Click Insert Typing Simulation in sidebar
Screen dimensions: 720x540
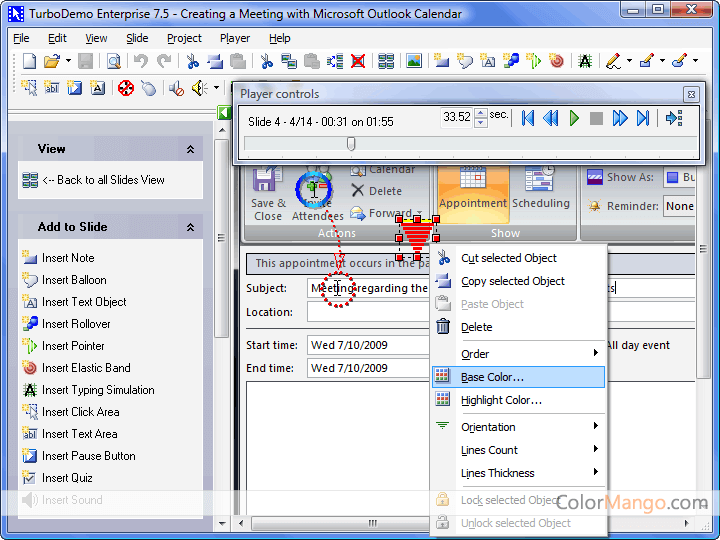88,390
